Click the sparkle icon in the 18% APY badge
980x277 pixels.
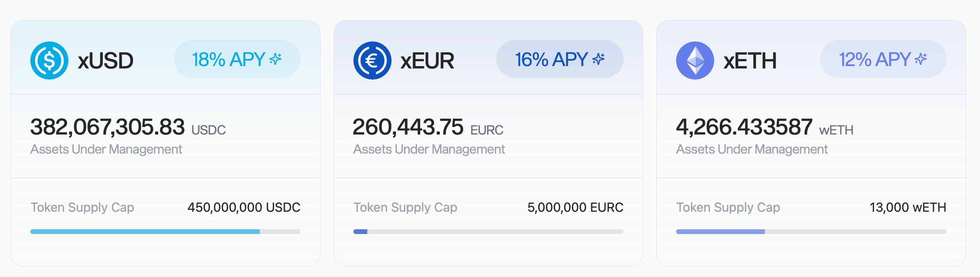(x=276, y=59)
